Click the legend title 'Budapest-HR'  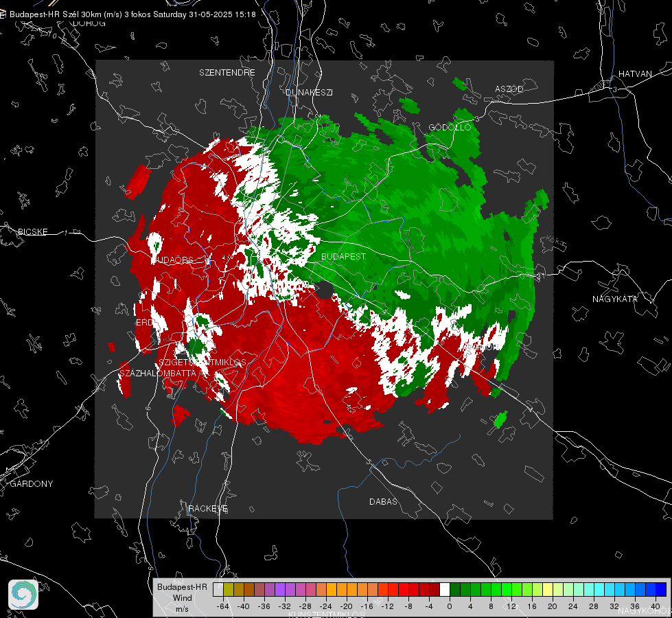[182, 586]
